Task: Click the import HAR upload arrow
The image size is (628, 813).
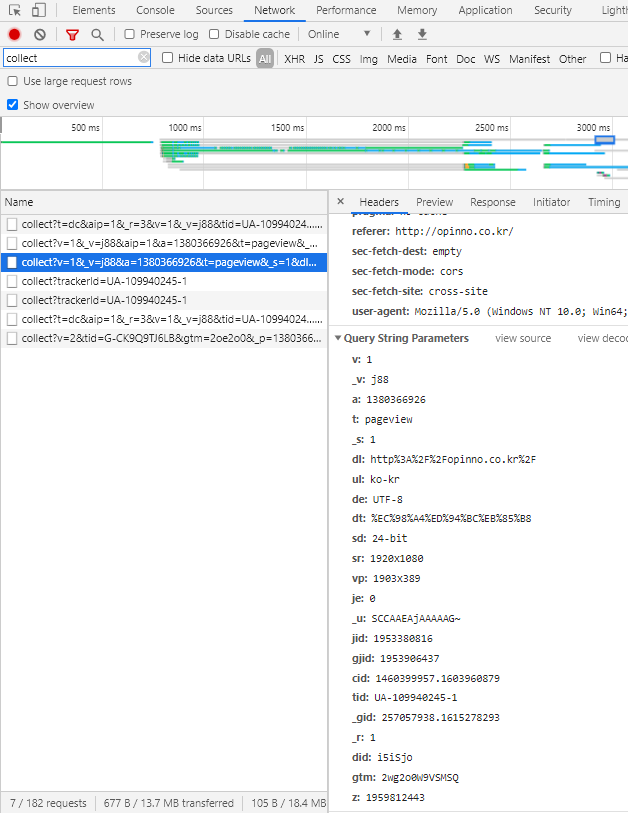Action: 397,34
